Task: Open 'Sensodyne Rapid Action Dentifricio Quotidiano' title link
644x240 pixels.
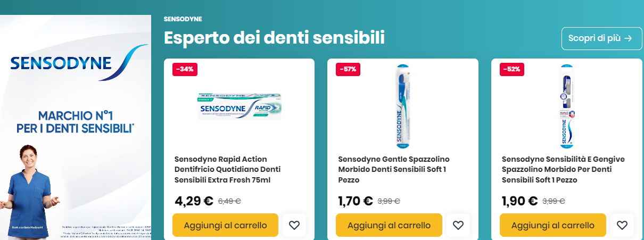Action: pos(228,169)
